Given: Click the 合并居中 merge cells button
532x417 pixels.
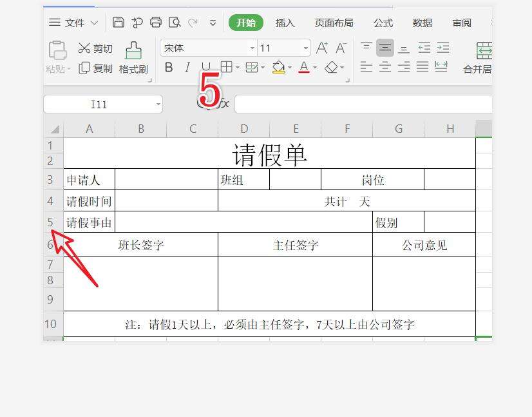Looking at the screenshot, I should coord(479,58).
